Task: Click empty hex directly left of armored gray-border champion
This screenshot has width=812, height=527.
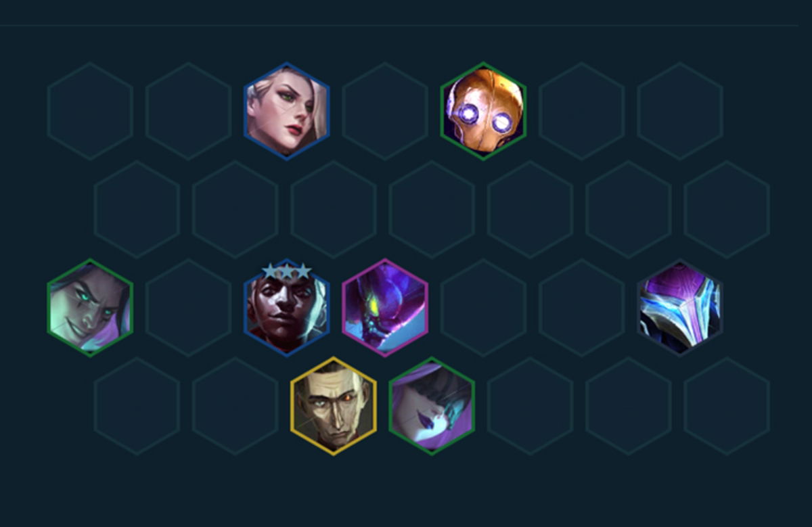Action: pyautogui.click(x=581, y=308)
